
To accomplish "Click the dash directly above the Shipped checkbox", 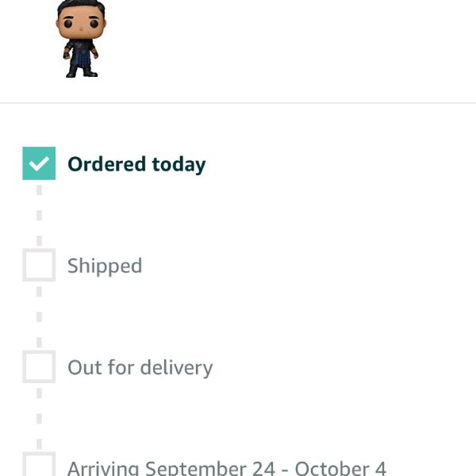I will (x=39, y=240).
